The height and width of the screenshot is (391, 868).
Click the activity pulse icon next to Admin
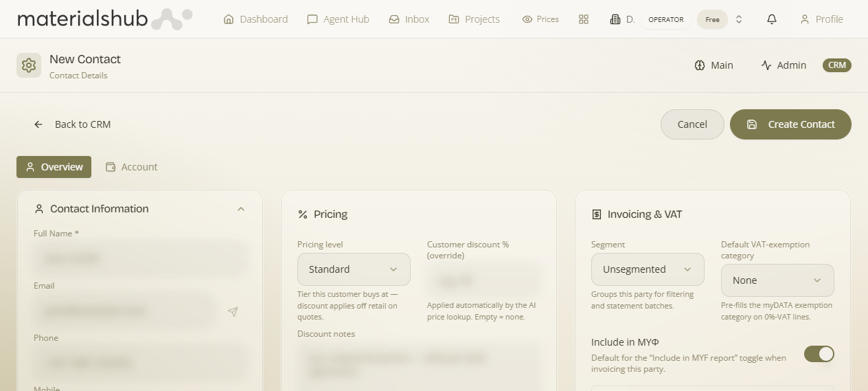pos(766,65)
